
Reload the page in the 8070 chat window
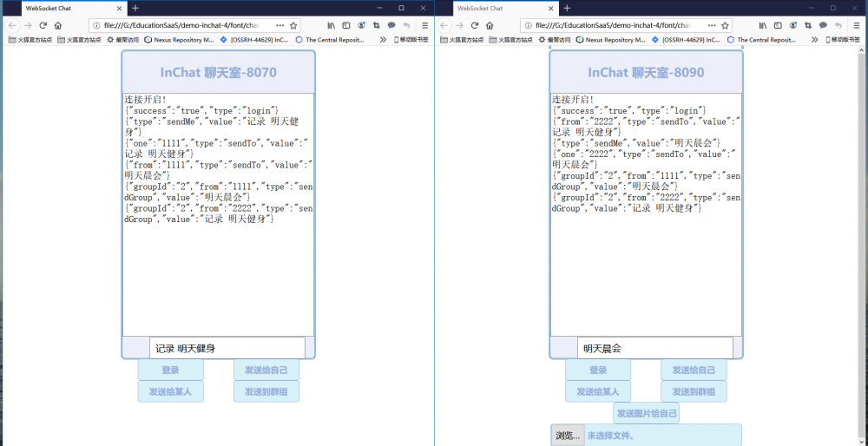click(x=43, y=25)
